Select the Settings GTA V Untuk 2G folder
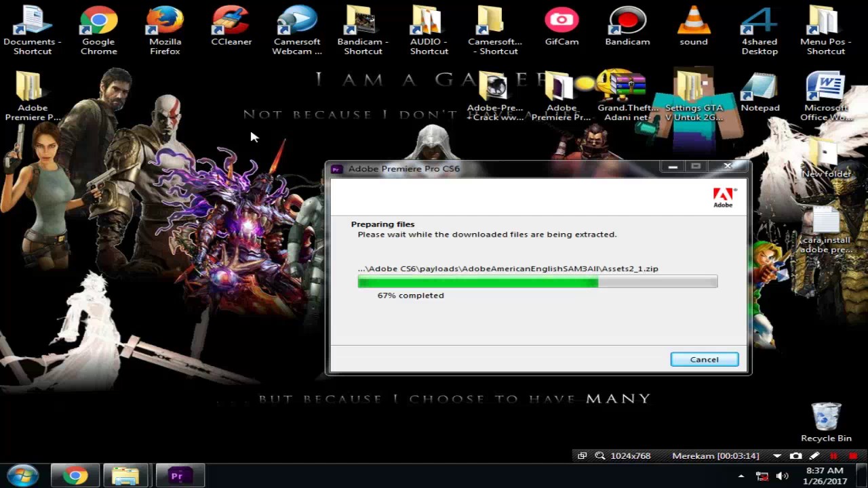This screenshot has width=868, height=488. click(693, 96)
